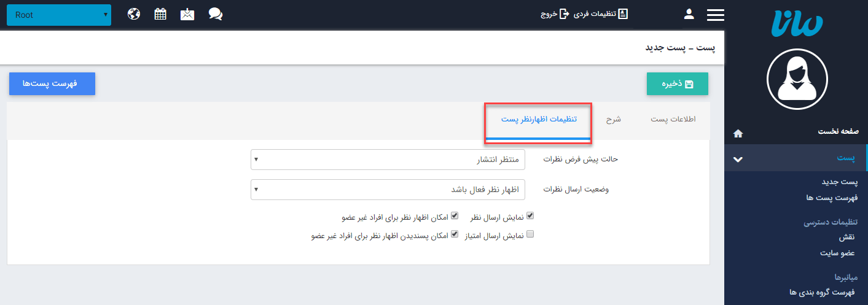
Task: Click خروج logout link
Action: [554, 14]
